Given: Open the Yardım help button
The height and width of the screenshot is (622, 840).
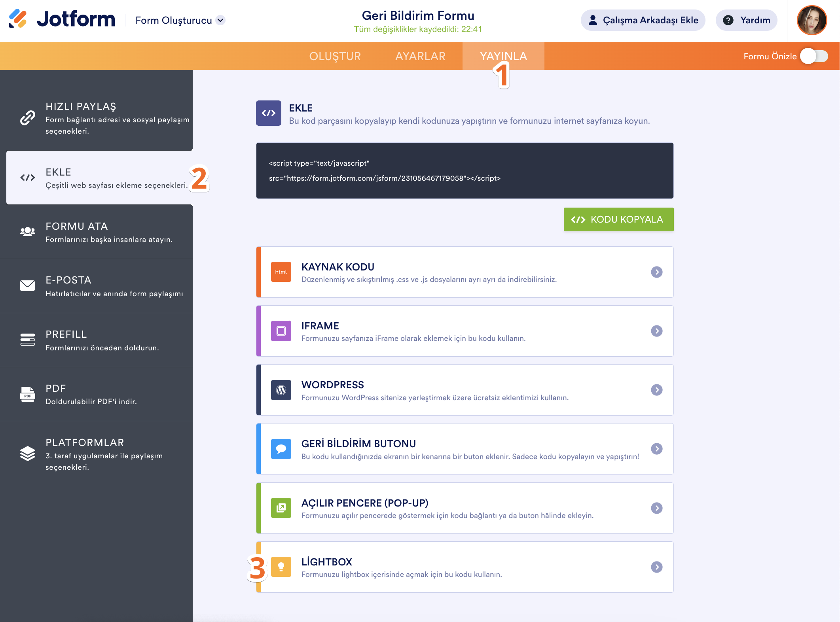Looking at the screenshot, I should pos(746,20).
